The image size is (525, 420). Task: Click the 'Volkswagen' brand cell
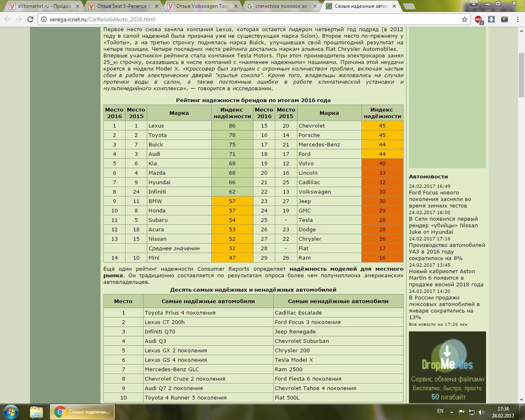pos(329,191)
